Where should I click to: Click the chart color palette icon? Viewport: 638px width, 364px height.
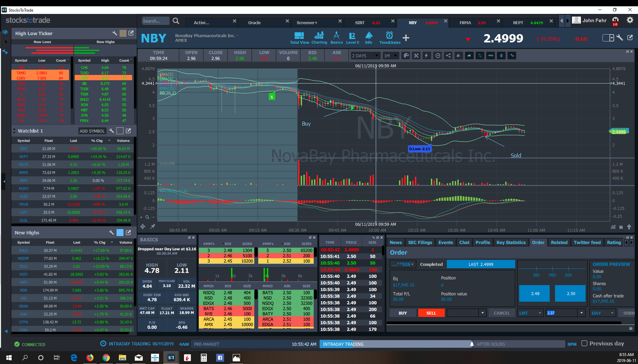[x=406, y=56]
